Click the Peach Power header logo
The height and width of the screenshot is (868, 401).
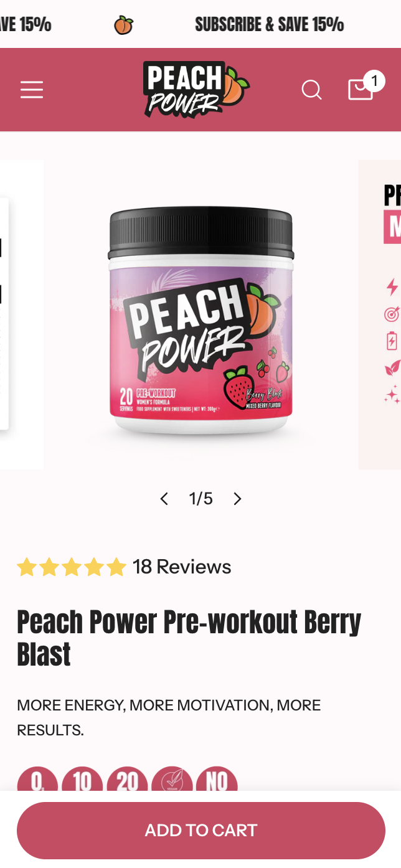(x=196, y=90)
